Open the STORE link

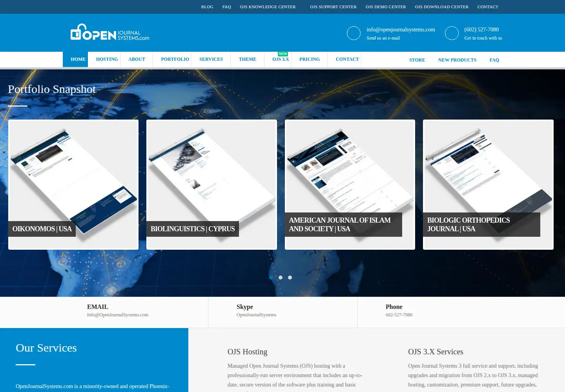417,60
